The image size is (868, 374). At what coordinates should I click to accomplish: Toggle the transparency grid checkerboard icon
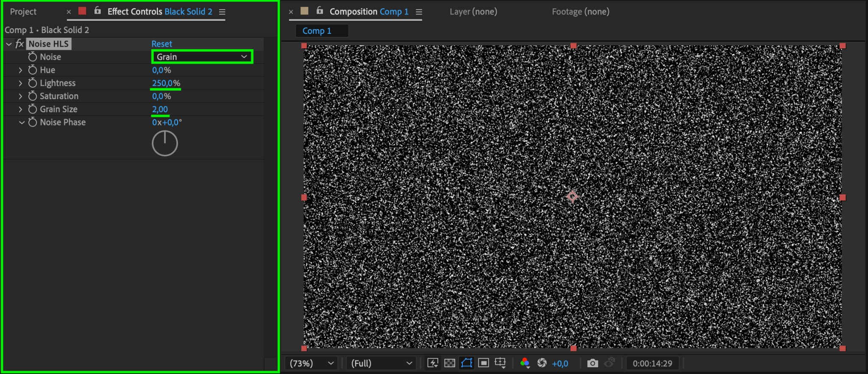pyautogui.click(x=450, y=363)
